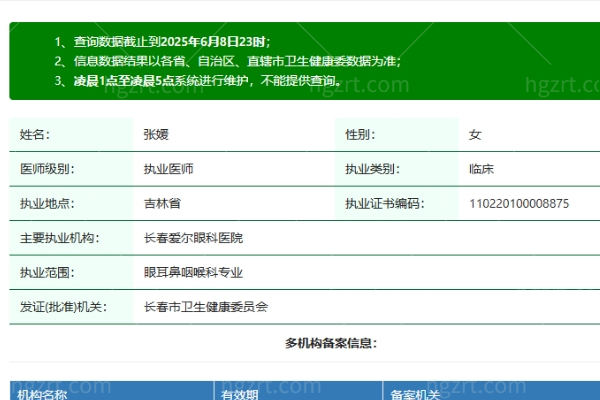Image resolution: width=600 pixels, height=400 pixels.
Task: Click the 临床 category value
Action: (x=481, y=169)
